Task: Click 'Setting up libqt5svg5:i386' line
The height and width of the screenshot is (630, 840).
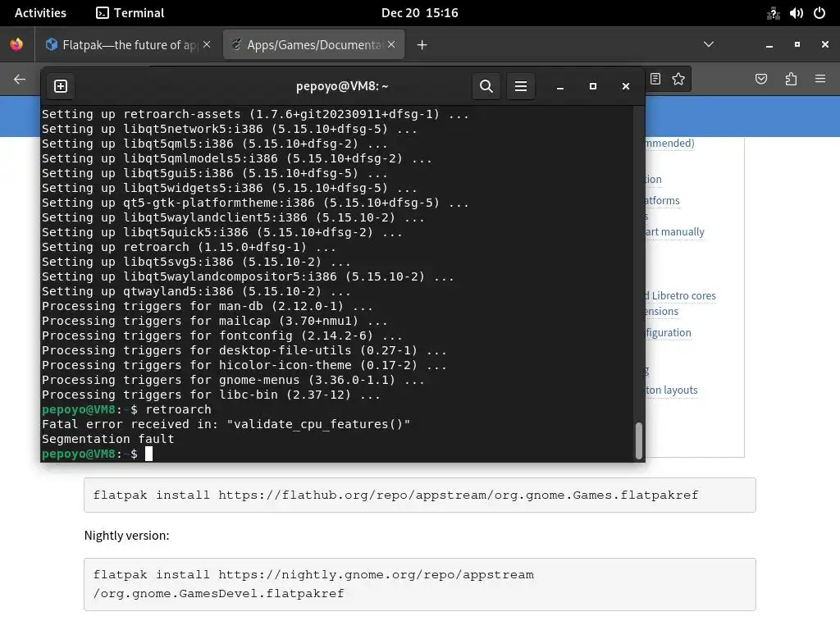Action: click(196, 262)
